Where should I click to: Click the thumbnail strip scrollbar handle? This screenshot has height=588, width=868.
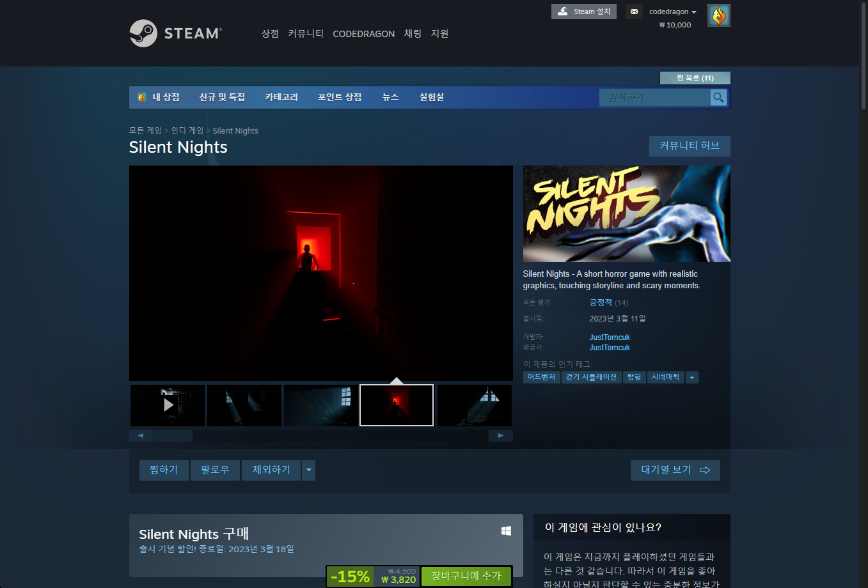click(x=173, y=436)
